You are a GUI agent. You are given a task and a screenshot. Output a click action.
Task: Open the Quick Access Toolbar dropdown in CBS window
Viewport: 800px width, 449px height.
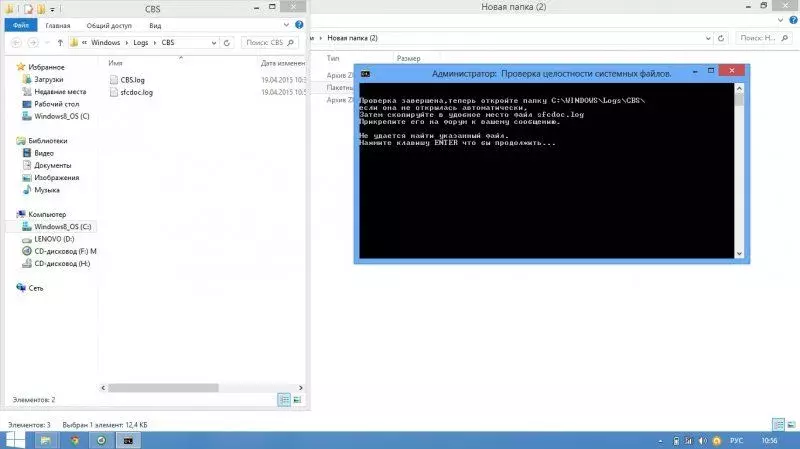pos(52,9)
